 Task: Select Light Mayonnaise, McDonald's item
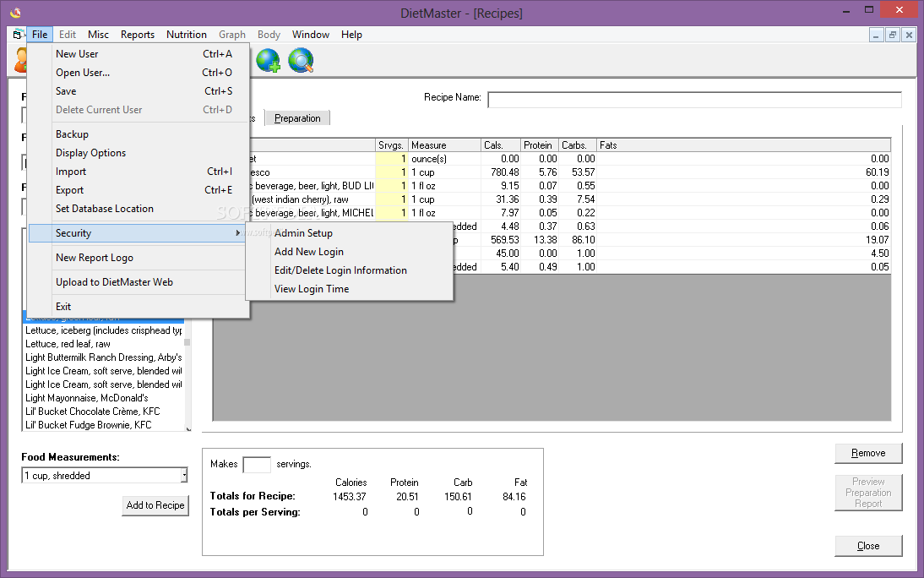tap(103, 398)
